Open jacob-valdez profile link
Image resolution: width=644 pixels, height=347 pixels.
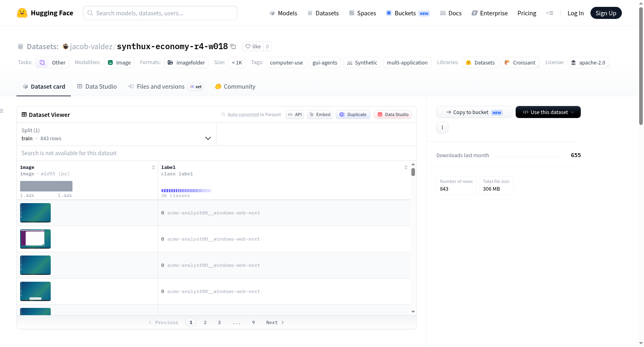click(91, 46)
